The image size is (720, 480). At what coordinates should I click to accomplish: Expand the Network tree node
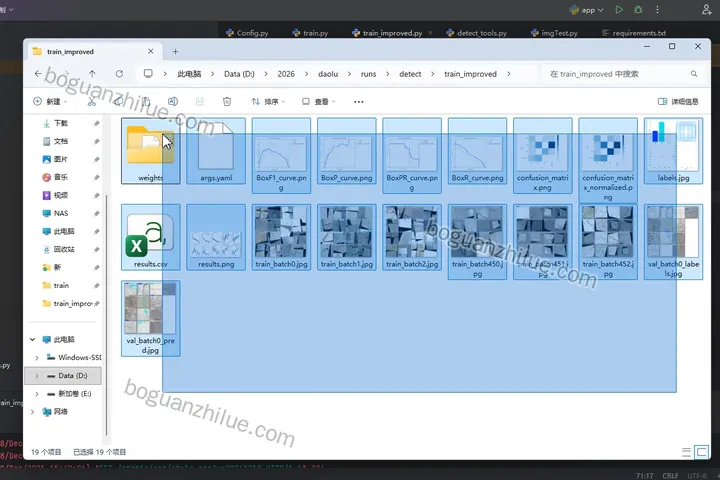(33, 412)
